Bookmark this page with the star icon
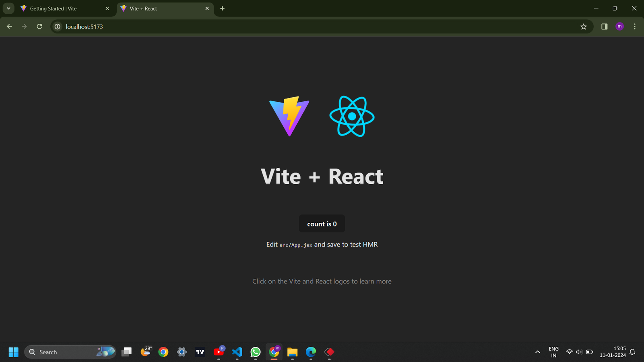 (x=584, y=27)
